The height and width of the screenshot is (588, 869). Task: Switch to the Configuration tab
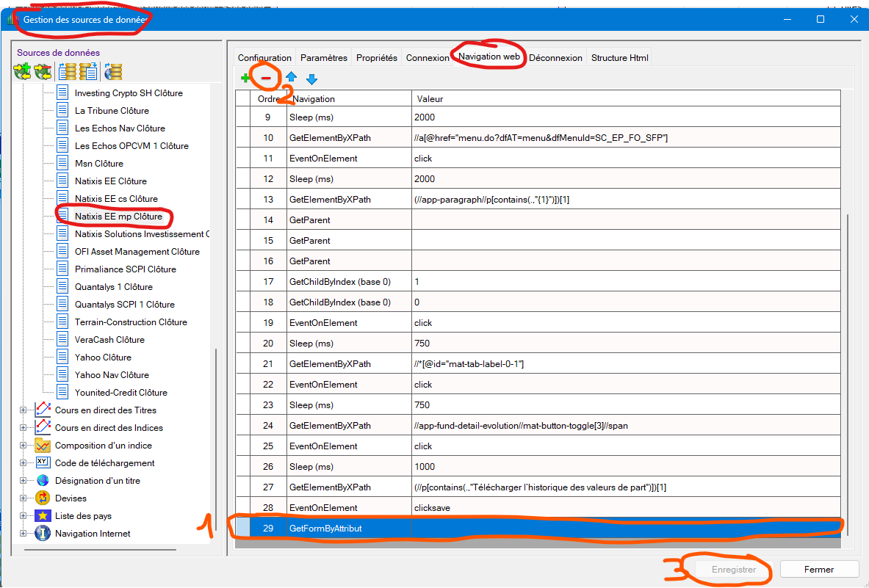point(264,58)
